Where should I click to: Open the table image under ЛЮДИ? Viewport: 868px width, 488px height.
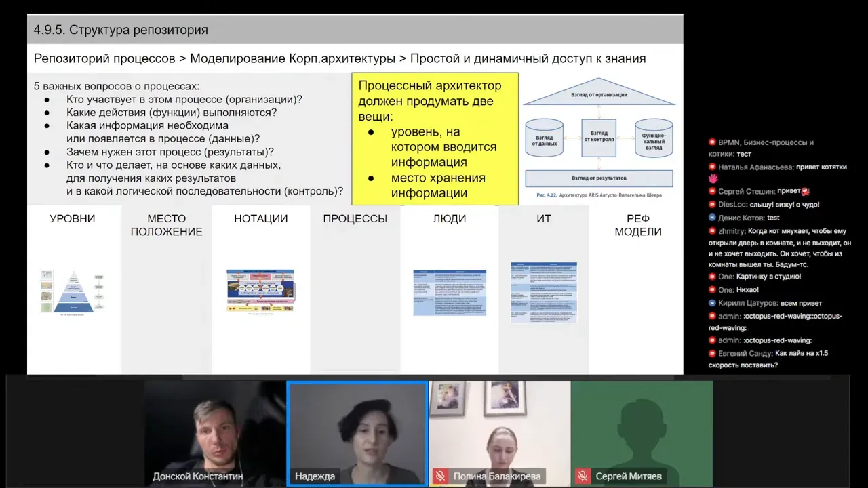click(x=450, y=292)
